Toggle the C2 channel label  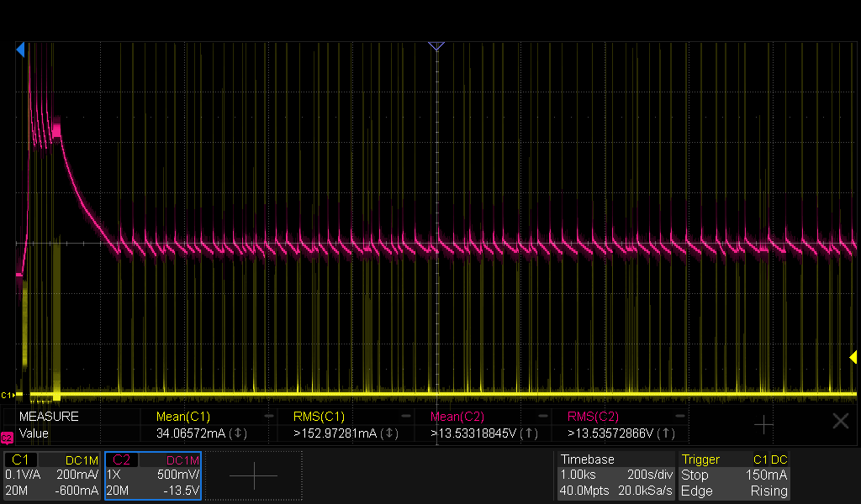click(121, 459)
